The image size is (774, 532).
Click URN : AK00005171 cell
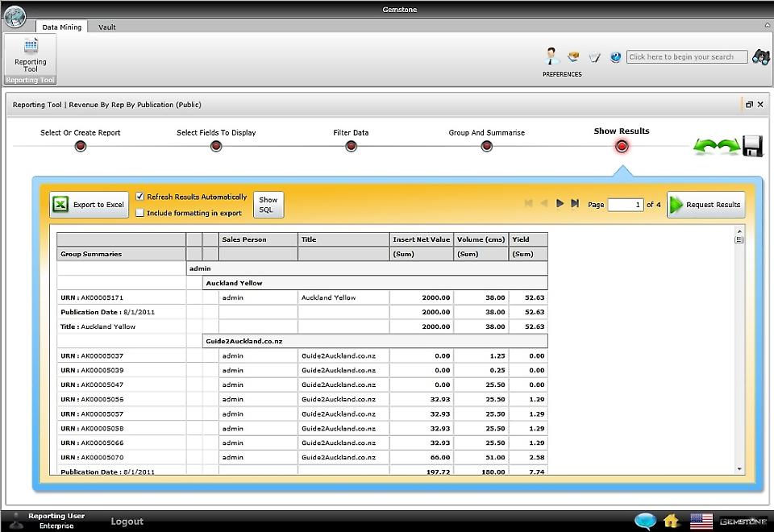pos(122,297)
